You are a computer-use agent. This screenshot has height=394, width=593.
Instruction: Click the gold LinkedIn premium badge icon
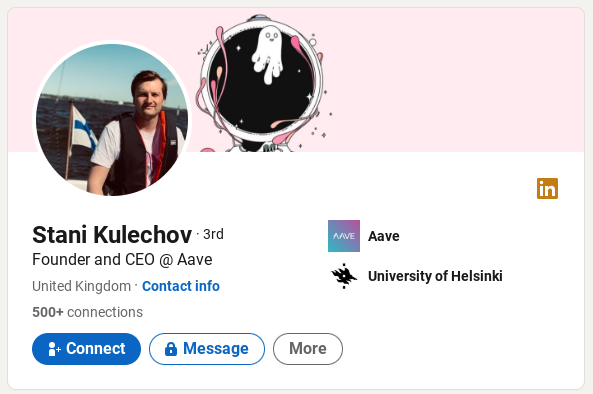[547, 188]
